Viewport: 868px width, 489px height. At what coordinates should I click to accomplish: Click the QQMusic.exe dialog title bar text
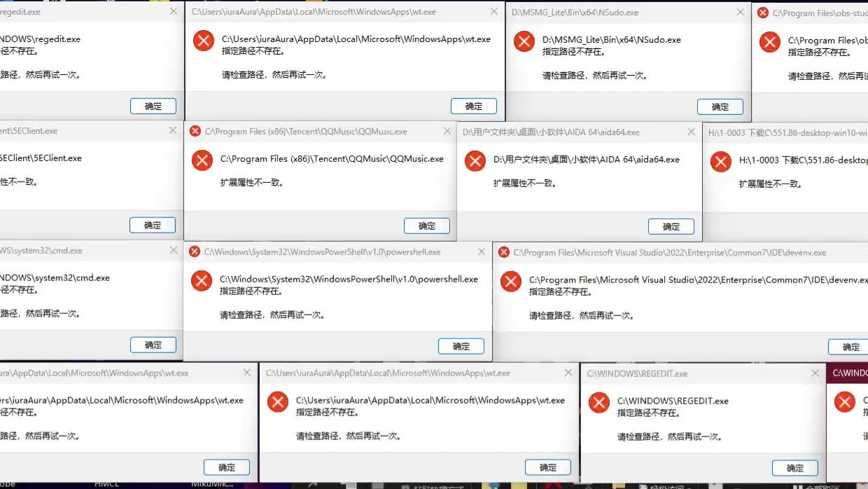coord(307,132)
